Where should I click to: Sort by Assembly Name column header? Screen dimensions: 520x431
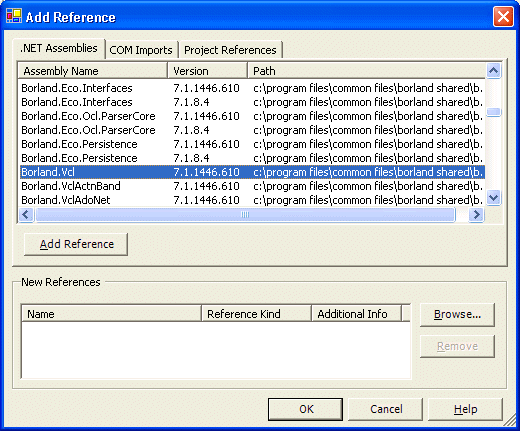click(x=92, y=71)
